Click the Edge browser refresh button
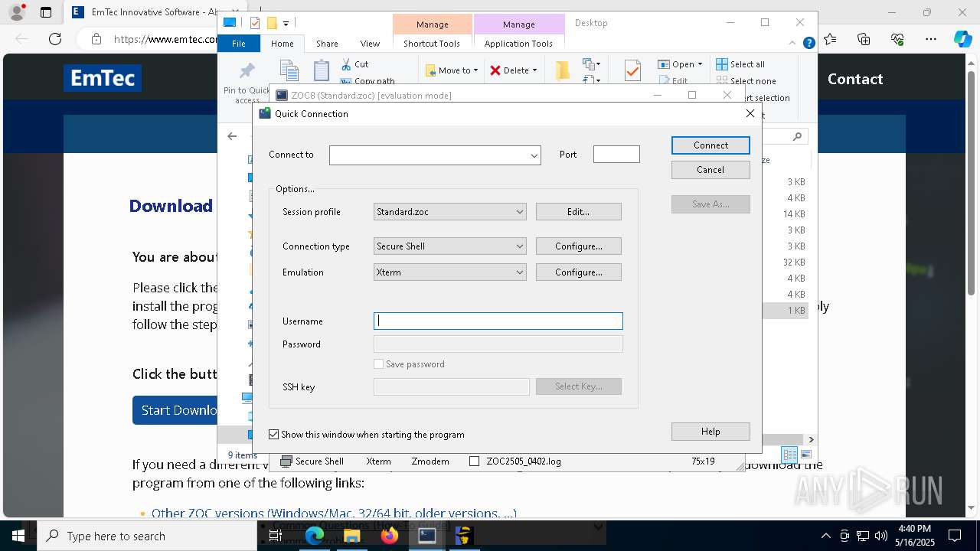 [55, 39]
